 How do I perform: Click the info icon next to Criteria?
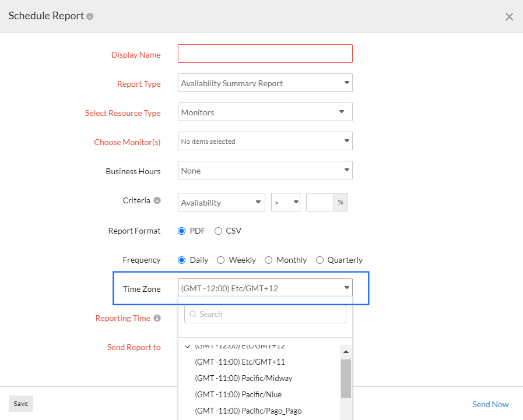point(156,200)
